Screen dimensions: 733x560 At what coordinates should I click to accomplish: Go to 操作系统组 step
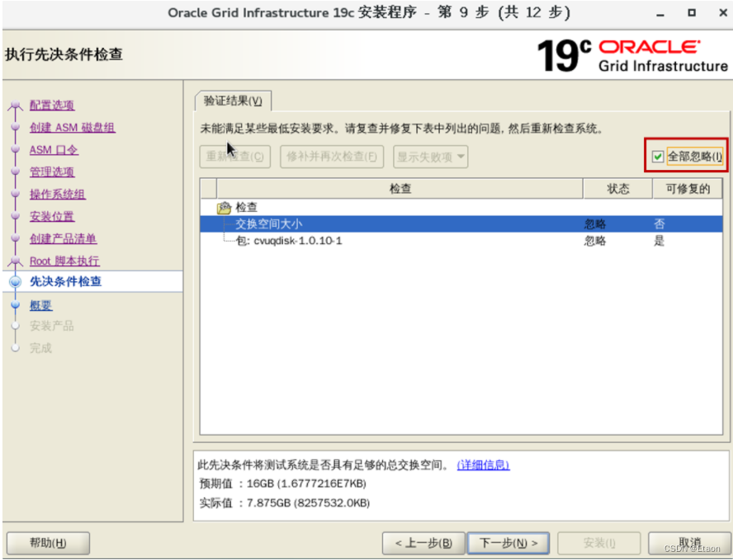point(58,195)
